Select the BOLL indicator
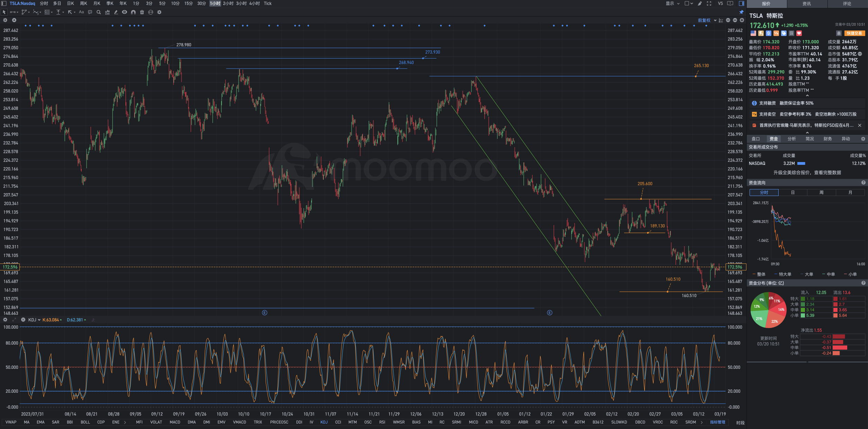Image resolution: width=868 pixels, height=429 pixels. click(x=85, y=422)
